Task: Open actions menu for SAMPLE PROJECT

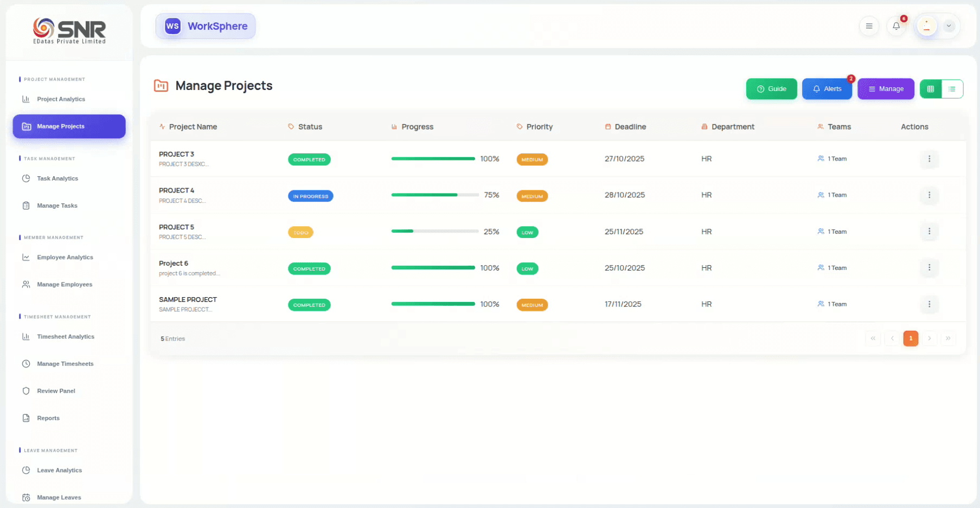Action: click(x=929, y=304)
